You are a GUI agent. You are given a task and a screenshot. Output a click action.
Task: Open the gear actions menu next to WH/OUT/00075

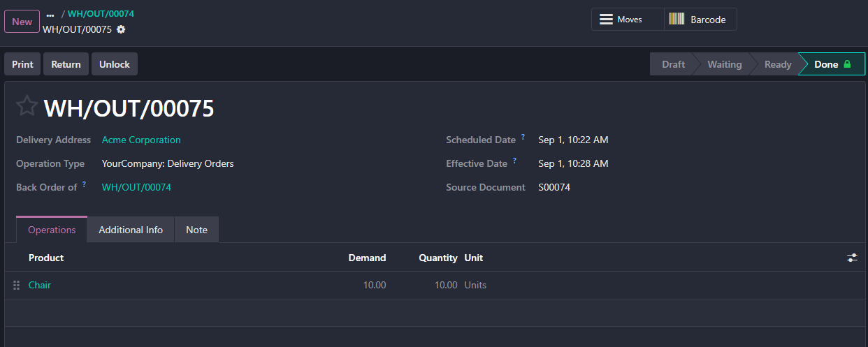[x=121, y=29]
